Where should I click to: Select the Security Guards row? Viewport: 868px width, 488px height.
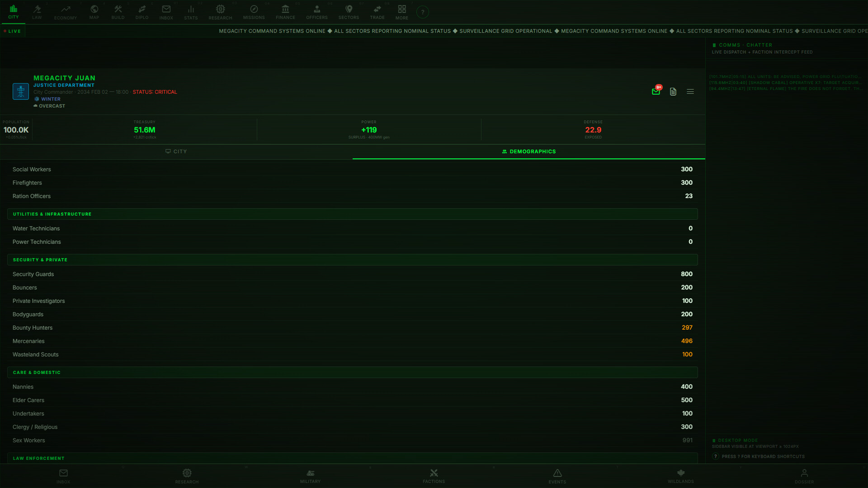(353, 274)
